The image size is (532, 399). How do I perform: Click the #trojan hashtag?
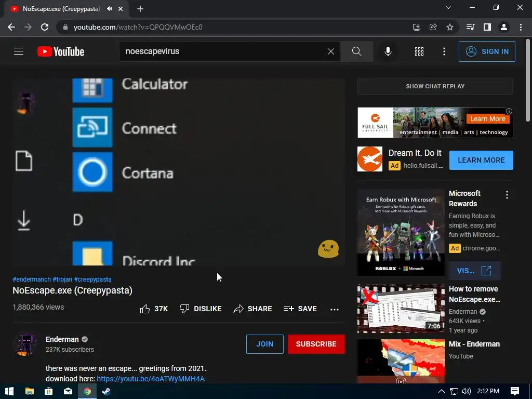coord(62,279)
